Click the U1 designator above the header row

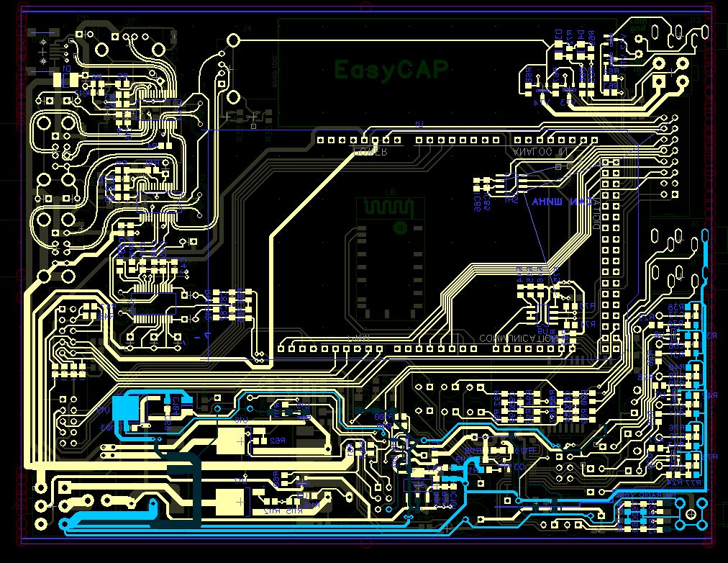414,127
